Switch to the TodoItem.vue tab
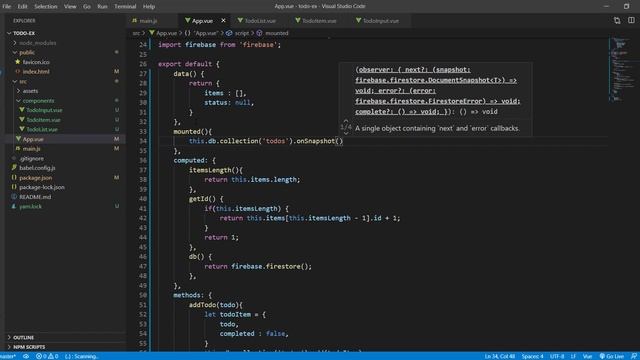Viewport: 640px width, 360px height. point(319,21)
